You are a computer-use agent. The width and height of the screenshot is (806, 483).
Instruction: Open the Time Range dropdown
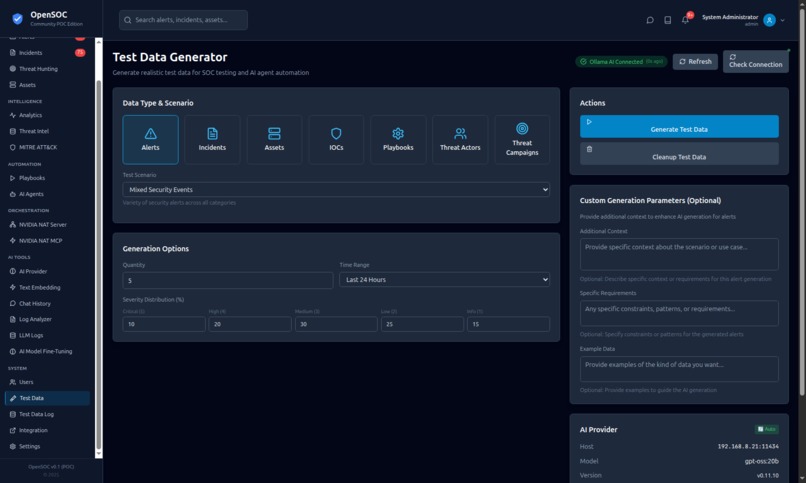[x=445, y=280]
